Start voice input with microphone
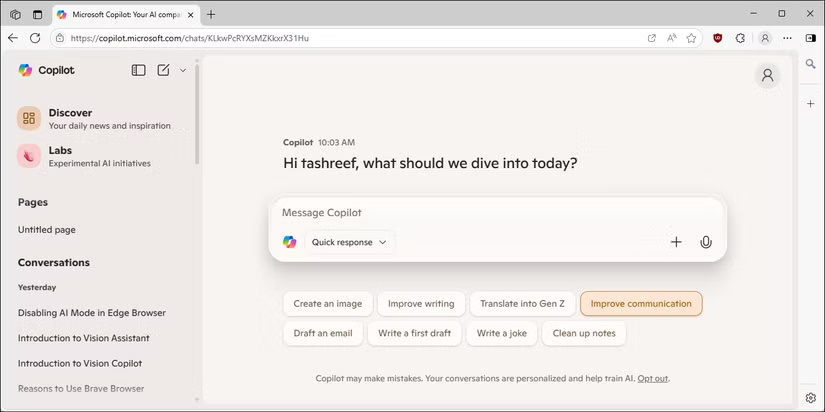 (706, 242)
